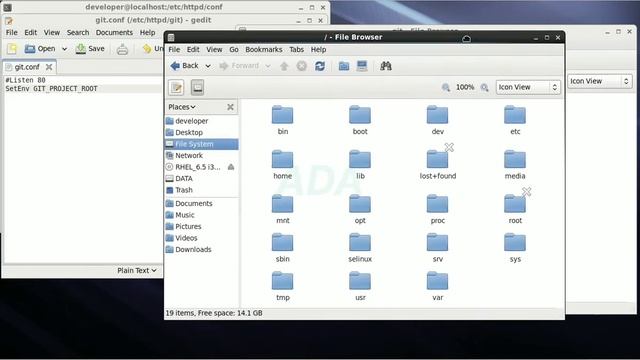Image resolution: width=640 pixels, height=360 pixels.
Task: Click the zoom out magnifier icon
Action: pyautogui.click(x=446, y=87)
